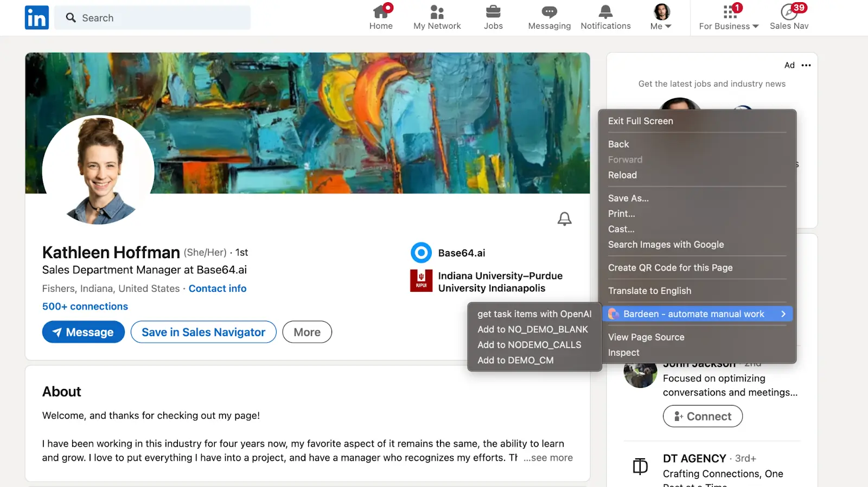Viewport: 868px width, 487px height.
Task: Open the 500+ connections link
Action: [85, 306]
